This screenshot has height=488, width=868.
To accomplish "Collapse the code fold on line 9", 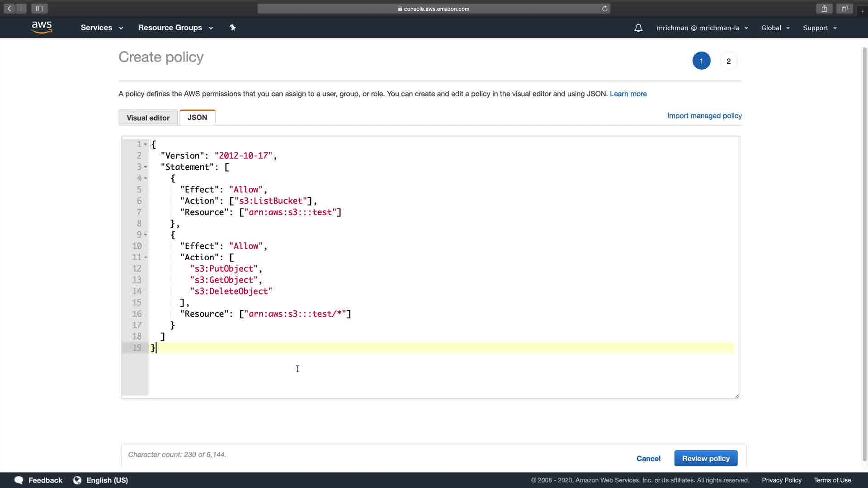I will (146, 235).
